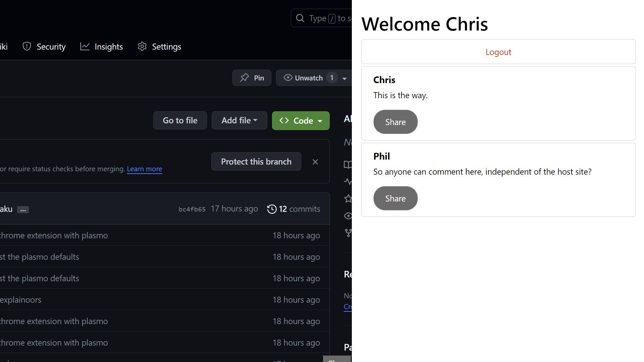
Task: Click the Go to file icon
Action: tap(179, 120)
